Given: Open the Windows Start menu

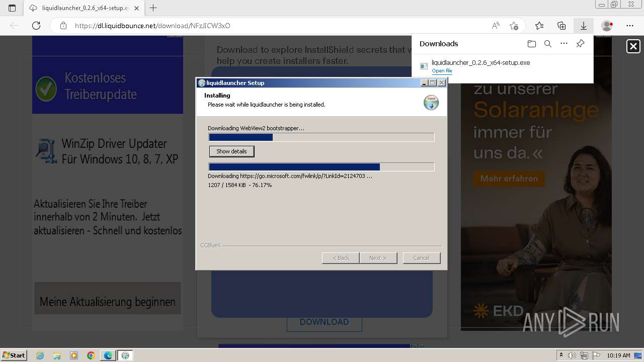Looking at the screenshot, I should pos(14,355).
